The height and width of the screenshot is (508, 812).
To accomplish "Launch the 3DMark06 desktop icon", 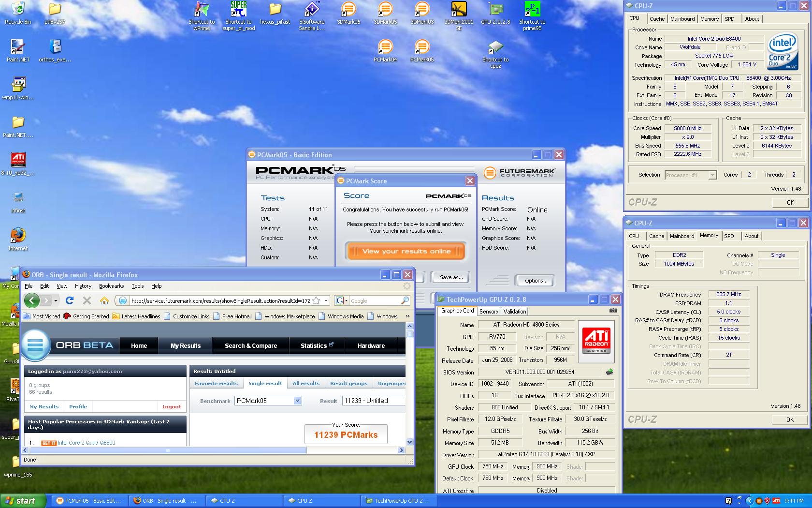I will coord(348,13).
